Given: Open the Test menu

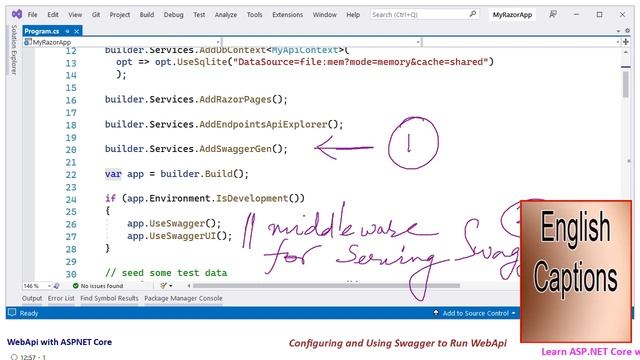Looking at the screenshot, I should pyautogui.click(x=199, y=15).
